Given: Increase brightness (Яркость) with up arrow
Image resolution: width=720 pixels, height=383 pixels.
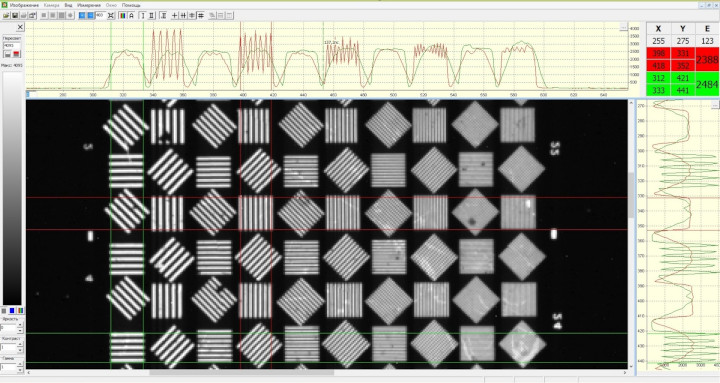Looking at the screenshot, I should pyautogui.click(x=20, y=325).
